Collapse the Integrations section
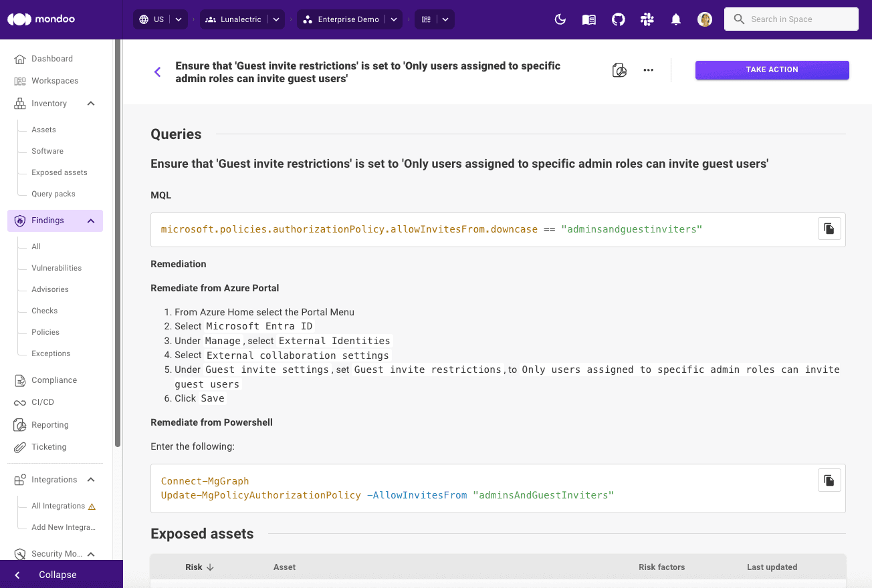 (91, 480)
